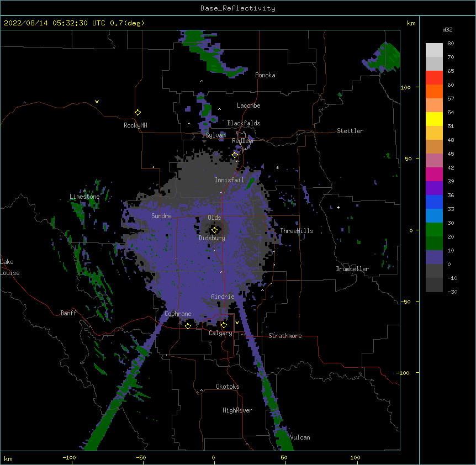The width and height of the screenshot is (476, 465).
Task: Click the Calgary city label
Action: coord(220,333)
